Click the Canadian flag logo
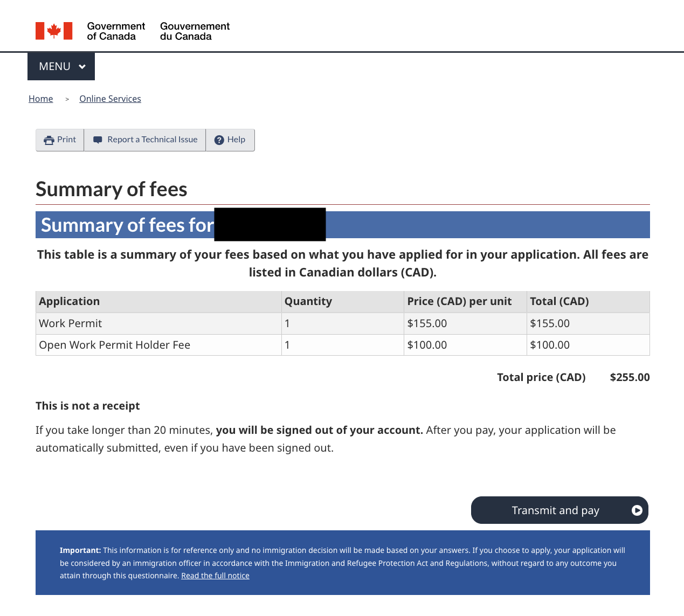The width and height of the screenshot is (684, 616). 54,31
